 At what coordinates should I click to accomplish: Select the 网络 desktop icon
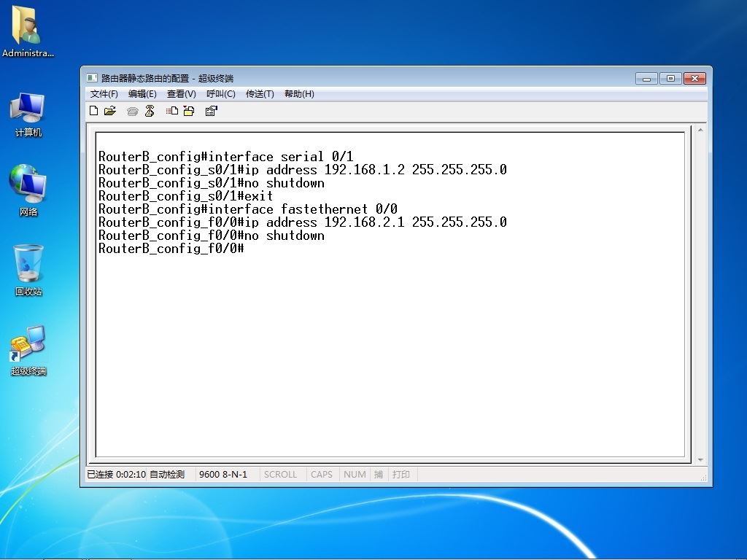click(28, 190)
